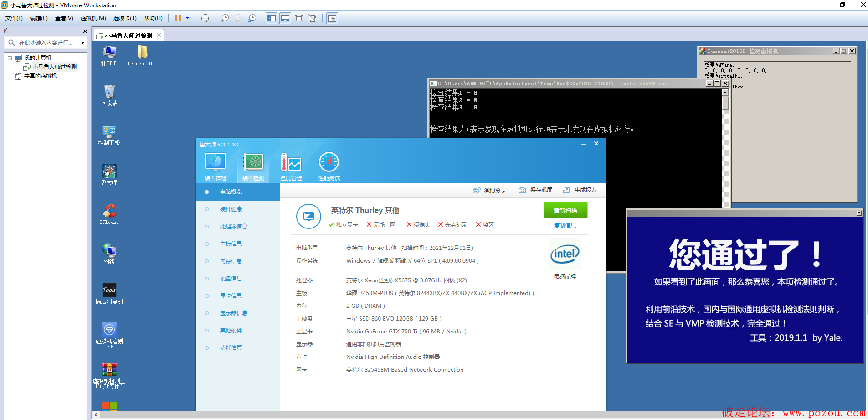The width and height of the screenshot is (868, 420).
Task: Expand the library search dropdown arrow
Action: [x=82, y=43]
